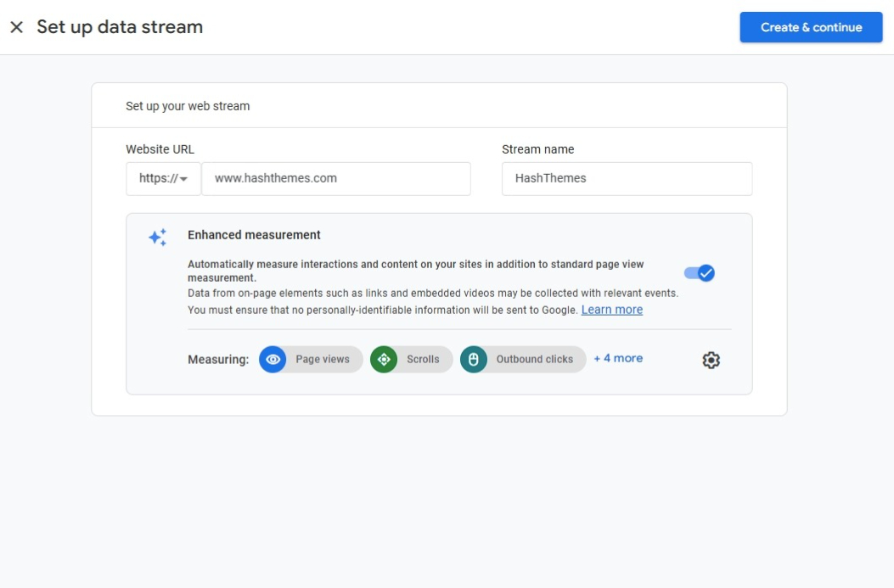Disable the Enhanced measurement toggle
Viewport: 894px width, 588px height.
pos(700,273)
